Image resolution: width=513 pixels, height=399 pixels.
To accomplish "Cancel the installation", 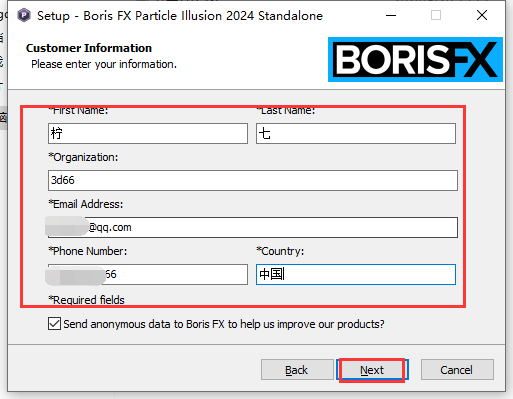I will [x=457, y=370].
